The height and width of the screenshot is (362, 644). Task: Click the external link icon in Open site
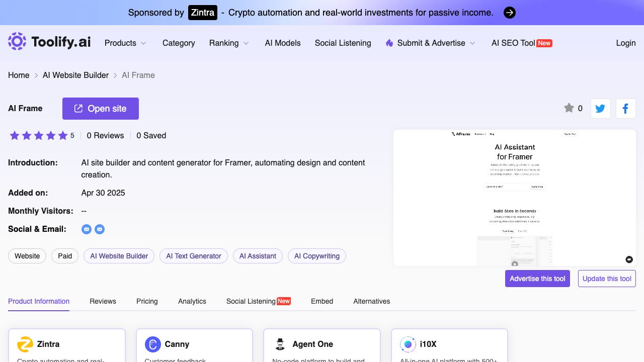coord(78,109)
